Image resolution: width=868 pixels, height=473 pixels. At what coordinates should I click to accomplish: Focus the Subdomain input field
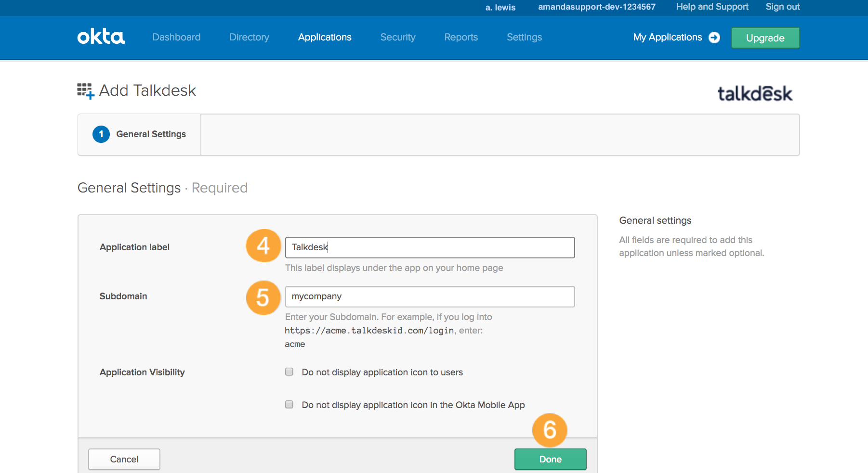(x=430, y=296)
